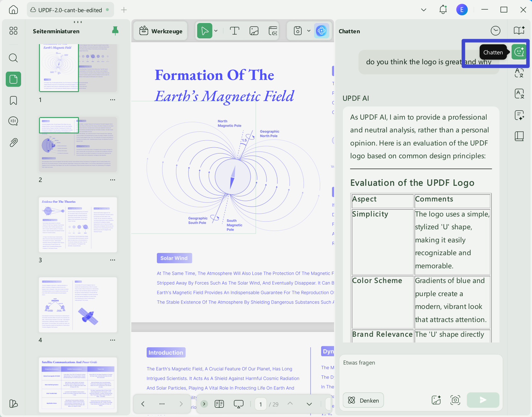Select the cursor selection tool

205,31
